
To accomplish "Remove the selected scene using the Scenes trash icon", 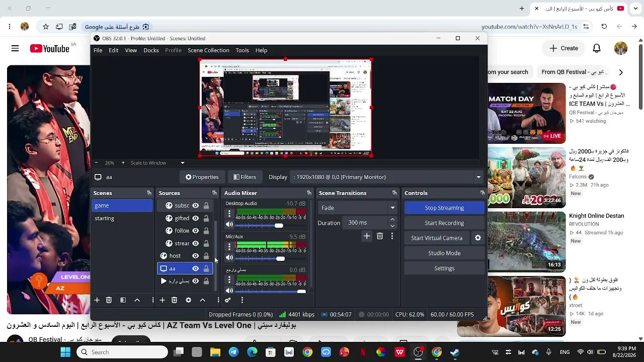I will (x=109, y=300).
